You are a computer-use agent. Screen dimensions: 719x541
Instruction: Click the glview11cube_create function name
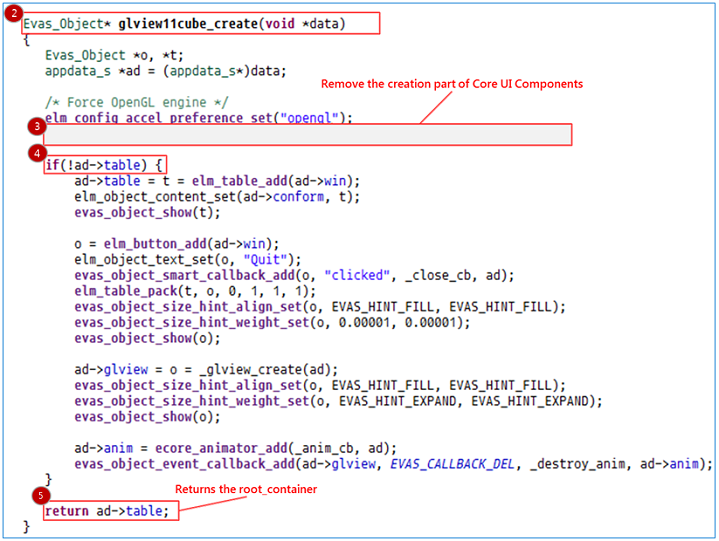pyautogui.click(x=187, y=23)
